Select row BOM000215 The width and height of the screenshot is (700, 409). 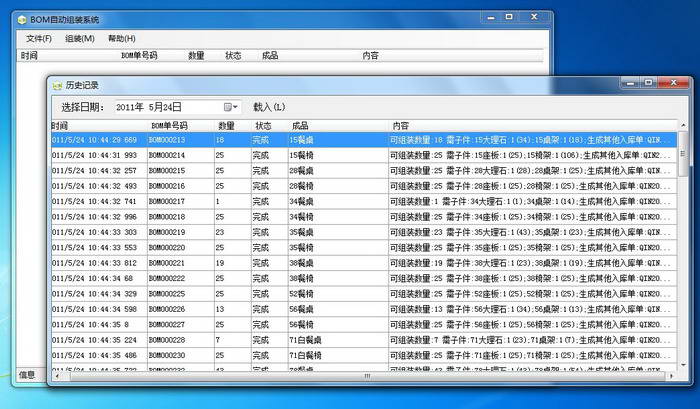coord(364,171)
